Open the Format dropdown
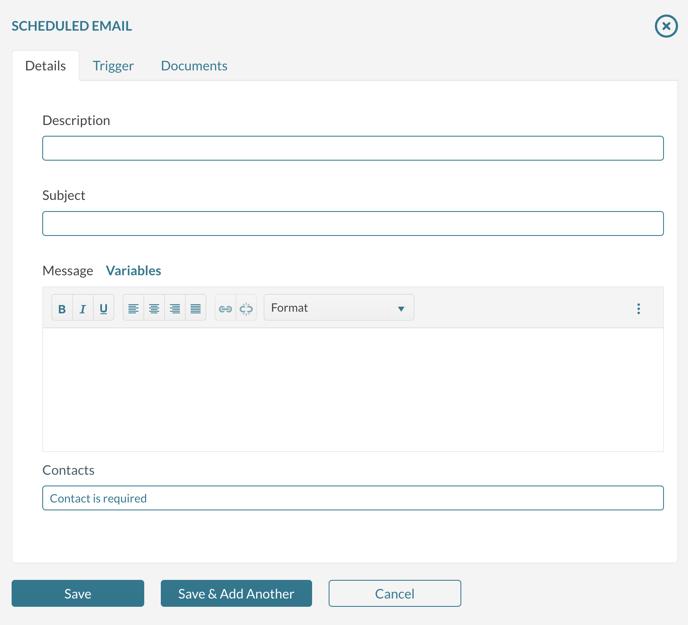This screenshot has width=688, height=625. [x=338, y=308]
